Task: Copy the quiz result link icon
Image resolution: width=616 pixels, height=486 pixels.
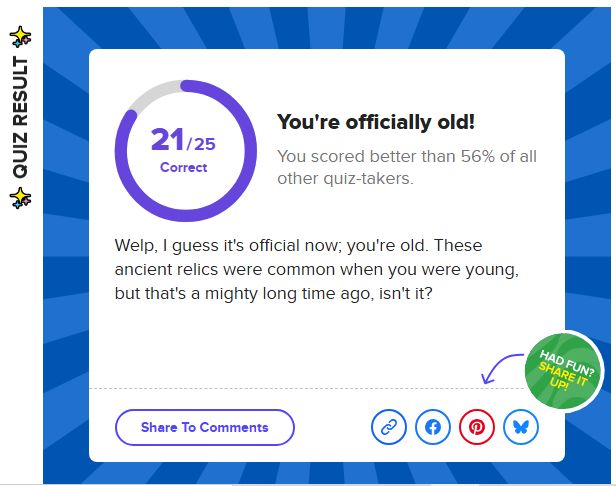Action: click(389, 427)
